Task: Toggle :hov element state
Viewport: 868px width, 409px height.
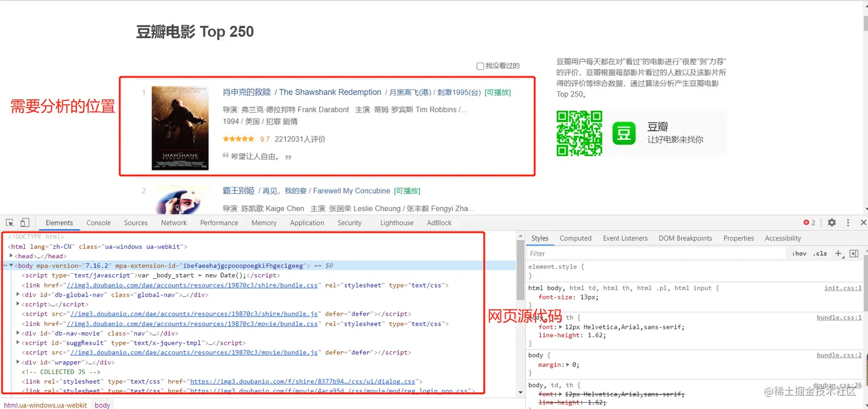Action: pos(799,254)
